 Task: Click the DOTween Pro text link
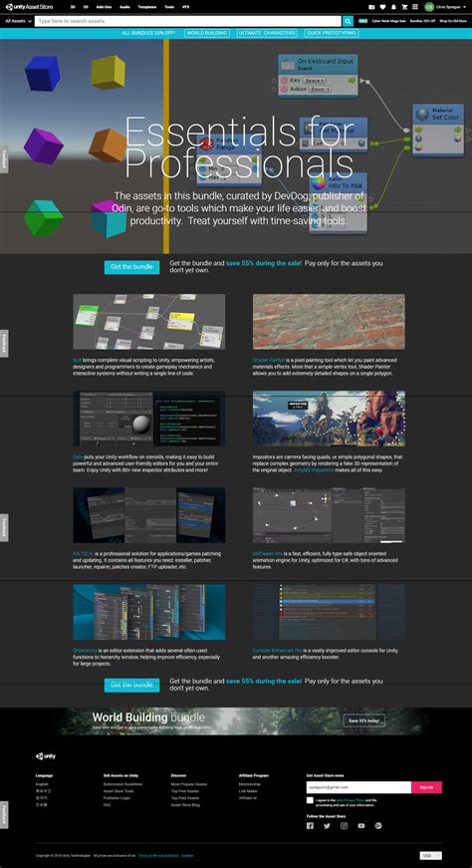click(267, 553)
